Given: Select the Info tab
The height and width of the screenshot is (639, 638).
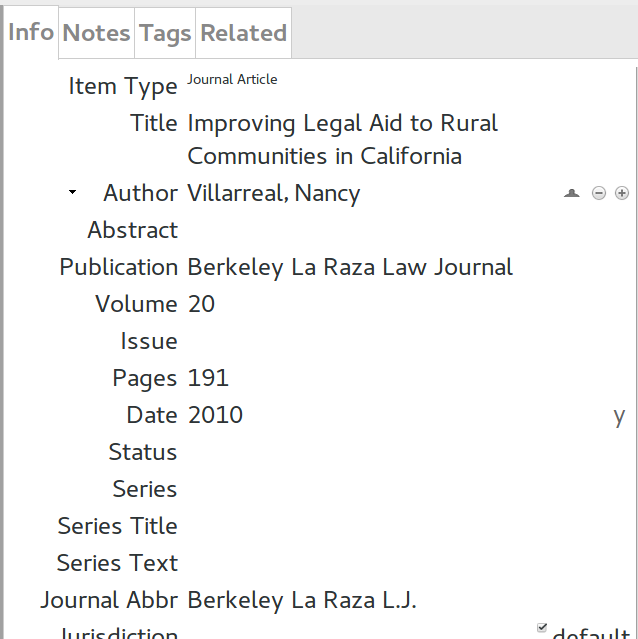Looking at the screenshot, I should pyautogui.click(x=31, y=32).
